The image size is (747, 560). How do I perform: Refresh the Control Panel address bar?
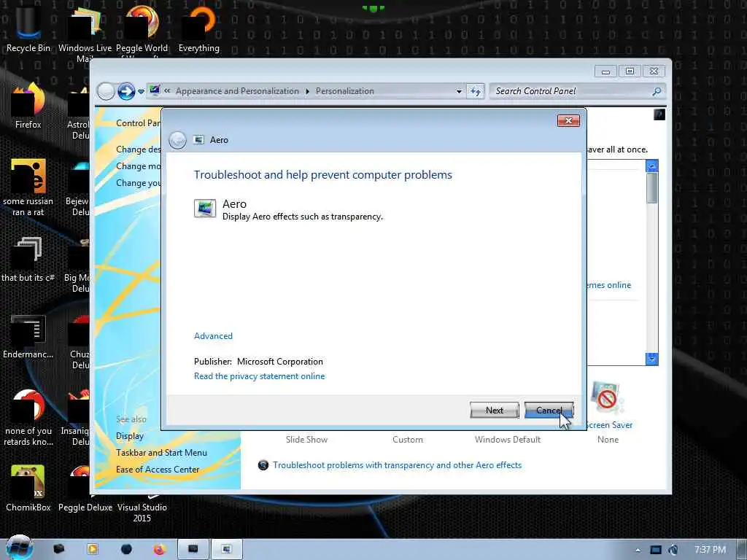(476, 91)
